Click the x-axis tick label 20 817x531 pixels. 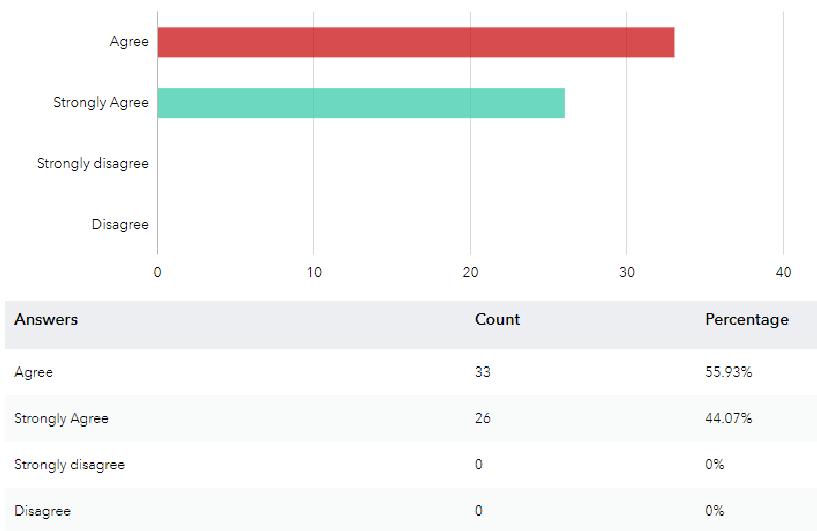tap(471, 272)
